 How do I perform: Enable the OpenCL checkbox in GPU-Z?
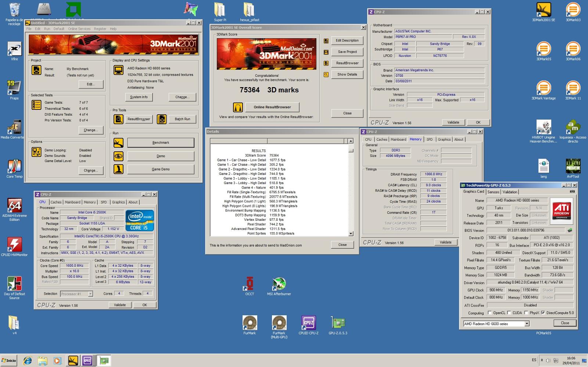[x=490, y=313]
